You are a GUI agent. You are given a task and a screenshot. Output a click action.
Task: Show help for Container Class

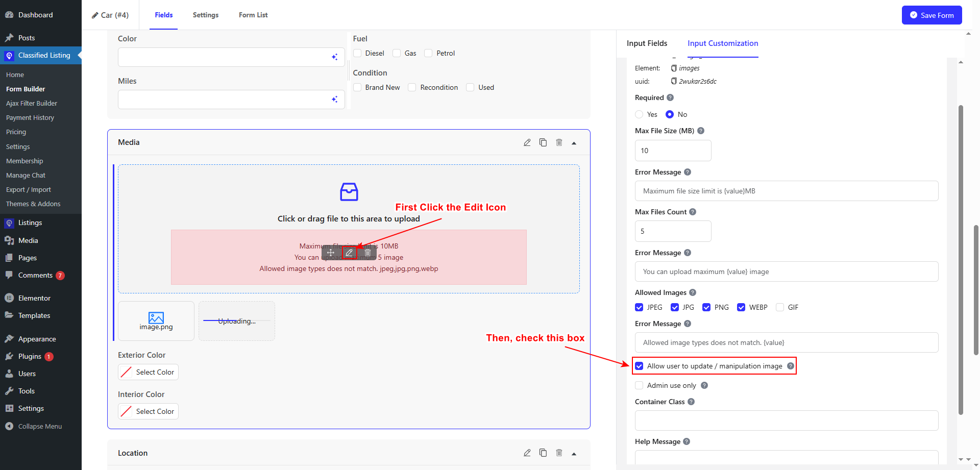tap(691, 402)
